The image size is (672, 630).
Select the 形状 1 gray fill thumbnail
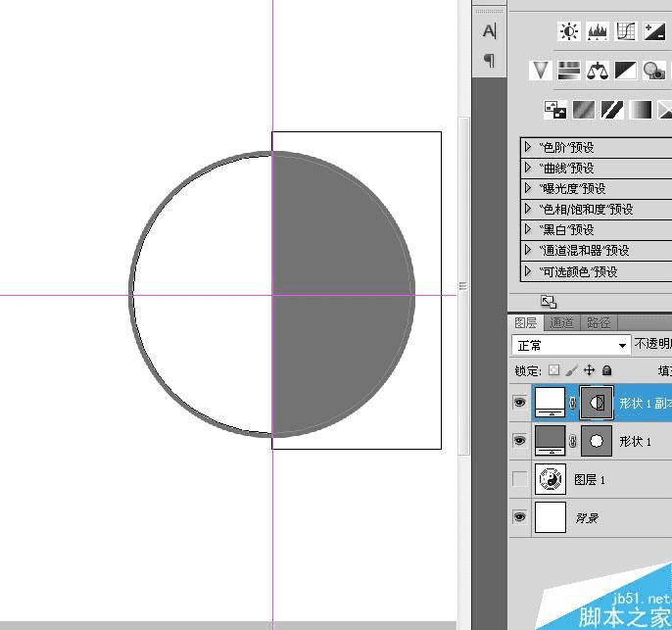551,441
